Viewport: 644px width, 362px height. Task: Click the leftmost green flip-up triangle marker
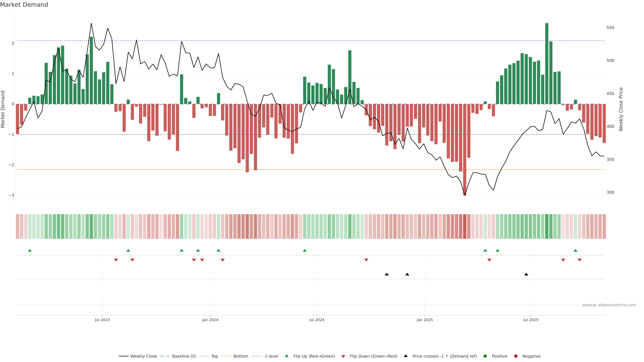click(x=30, y=250)
